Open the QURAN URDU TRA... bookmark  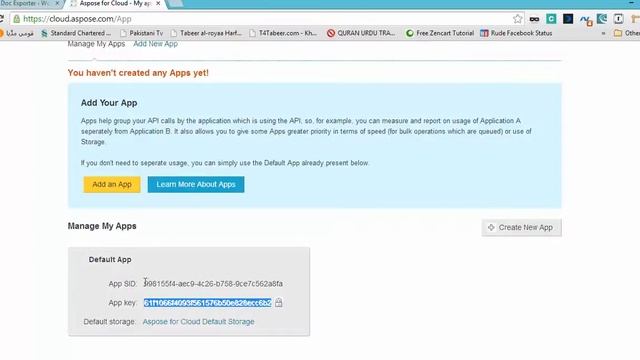tap(361, 33)
